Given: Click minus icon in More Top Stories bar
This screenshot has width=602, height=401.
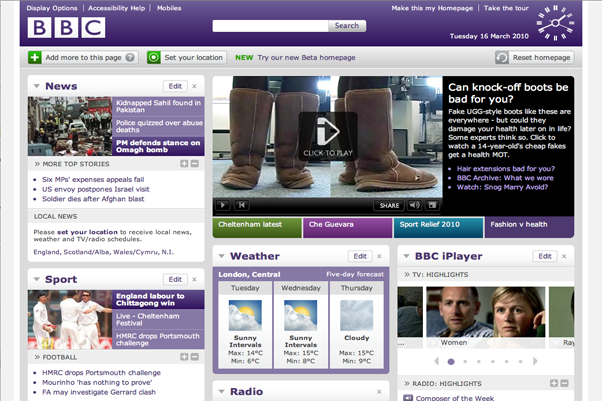Looking at the screenshot, I should point(195,164).
